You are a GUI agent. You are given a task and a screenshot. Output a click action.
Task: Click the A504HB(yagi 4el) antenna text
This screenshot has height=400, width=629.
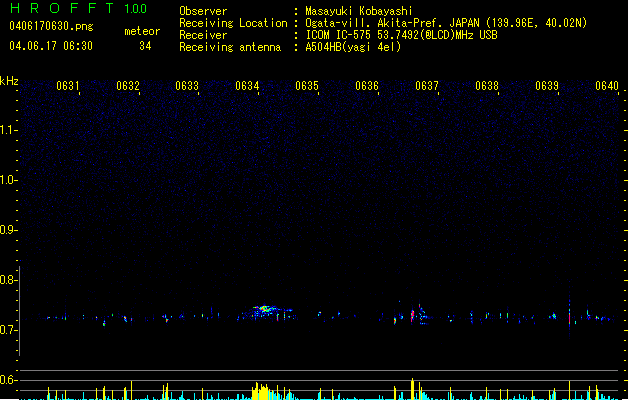(x=353, y=47)
